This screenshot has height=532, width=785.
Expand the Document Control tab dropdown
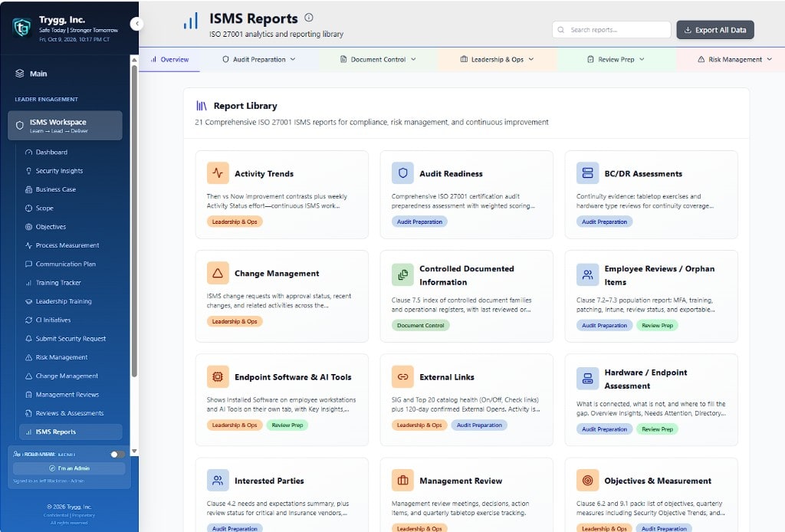pos(413,59)
